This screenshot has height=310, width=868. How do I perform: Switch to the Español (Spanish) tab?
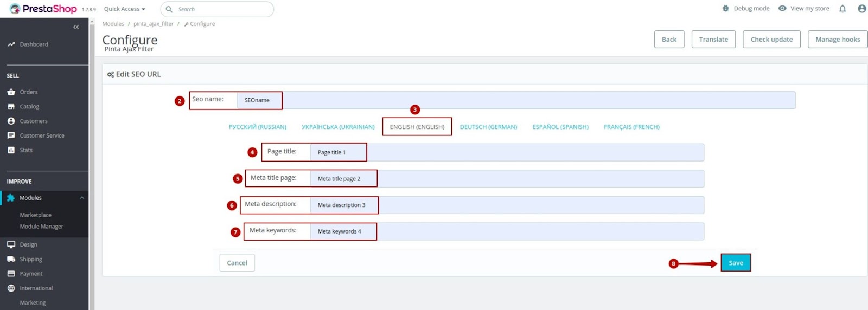tap(560, 127)
